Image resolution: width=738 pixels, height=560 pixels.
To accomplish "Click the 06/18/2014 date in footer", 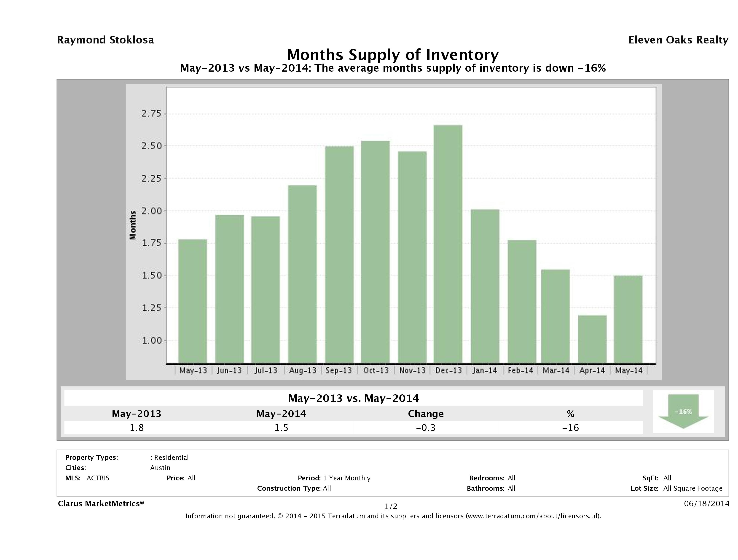I will point(706,503).
